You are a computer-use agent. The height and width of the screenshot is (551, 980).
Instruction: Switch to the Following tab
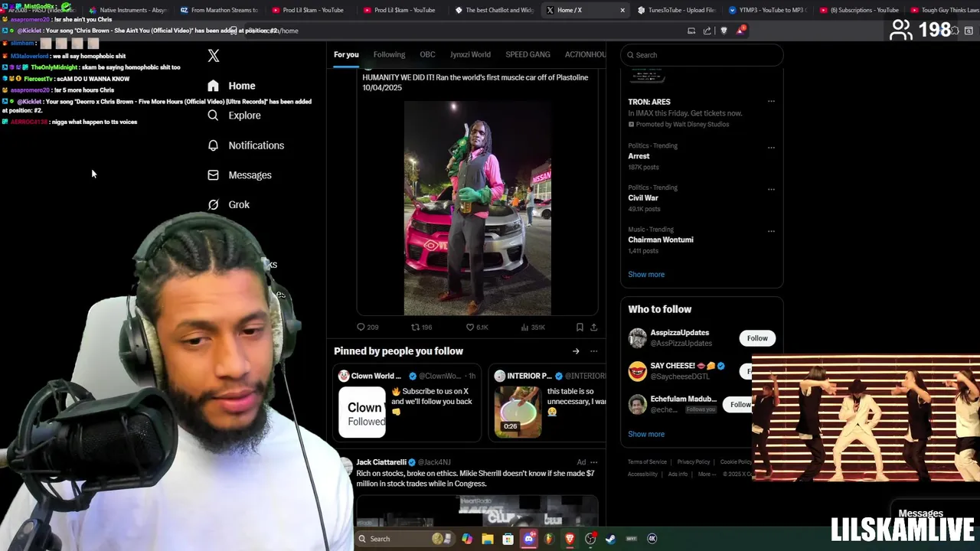(x=389, y=54)
